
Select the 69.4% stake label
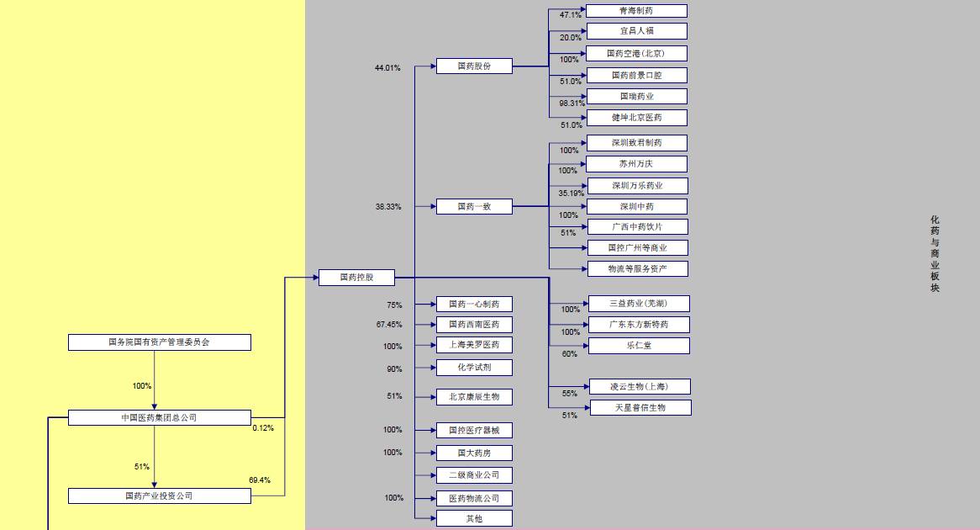tap(260, 480)
